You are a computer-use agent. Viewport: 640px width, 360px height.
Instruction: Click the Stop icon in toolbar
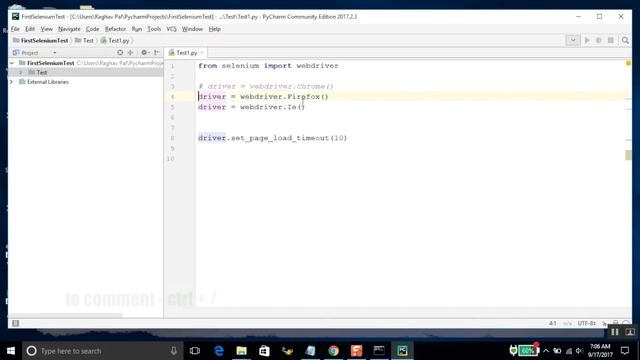[x=611, y=40]
